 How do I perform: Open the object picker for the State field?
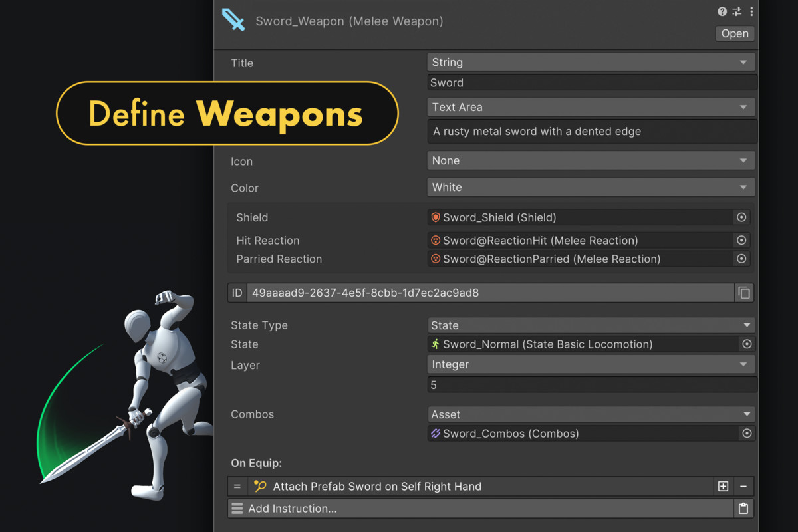[746, 344]
